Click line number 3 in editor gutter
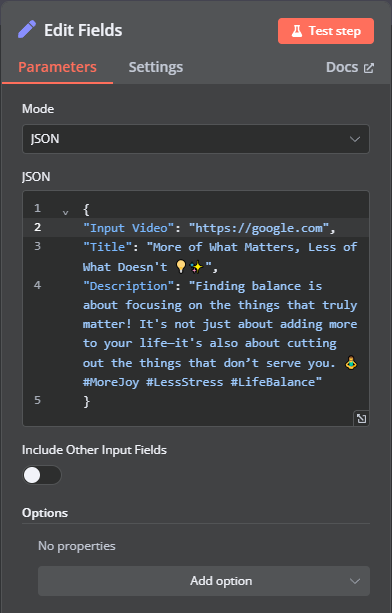The height and width of the screenshot is (613, 392). coord(38,246)
